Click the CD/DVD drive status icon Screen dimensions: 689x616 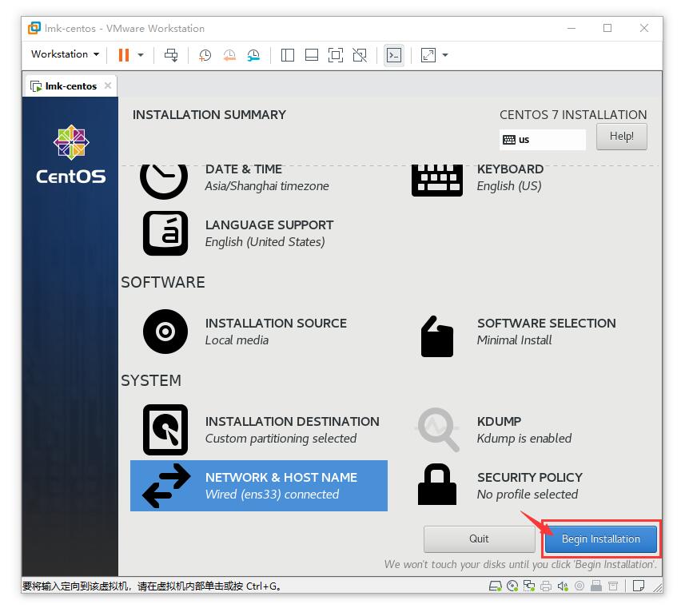512,586
